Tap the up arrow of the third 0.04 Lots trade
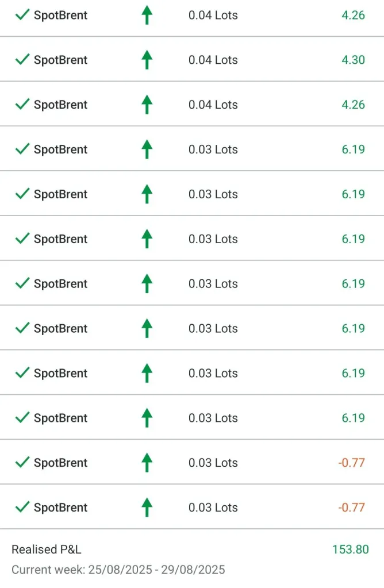The height and width of the screenshot is (588, 384). [x=147, y=105]
